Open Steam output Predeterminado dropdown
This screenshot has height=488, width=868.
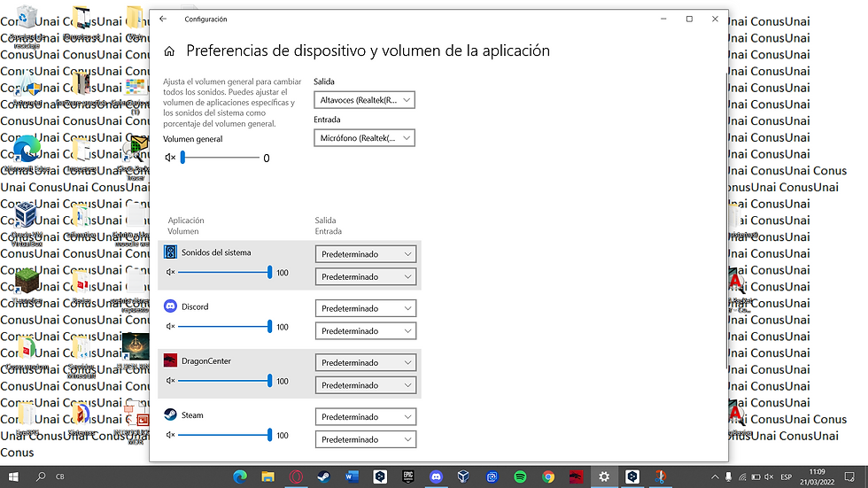(x=365, y=416)
